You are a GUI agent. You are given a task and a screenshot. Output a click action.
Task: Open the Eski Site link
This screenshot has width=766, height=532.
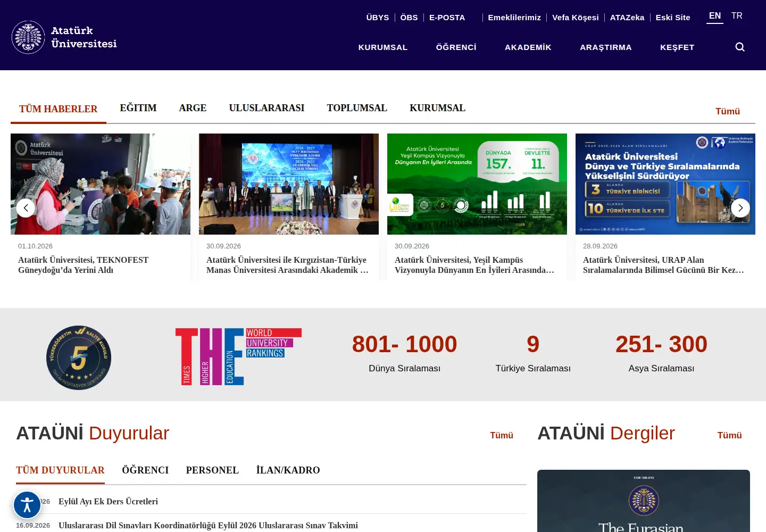tap(673, 18)
